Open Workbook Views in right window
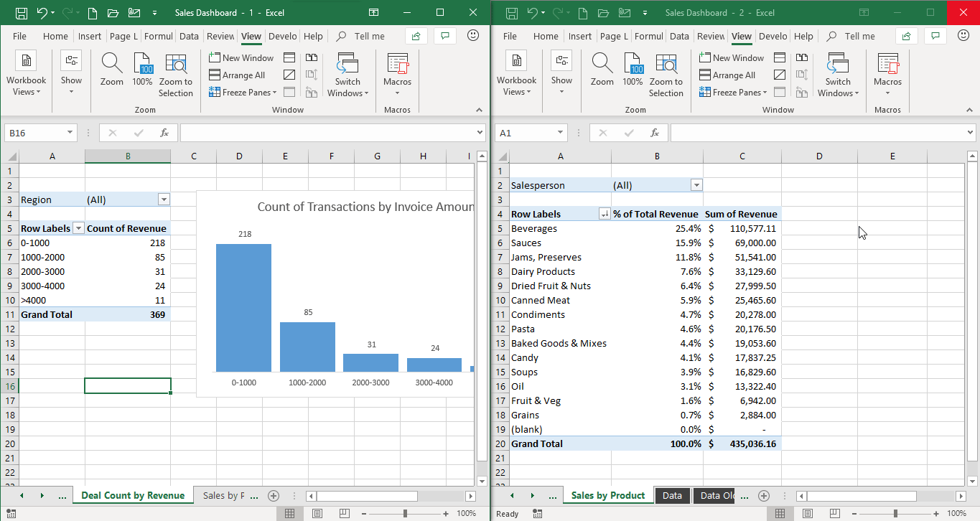The height and width of the screenshot is (521, 980). coord(516,75)
